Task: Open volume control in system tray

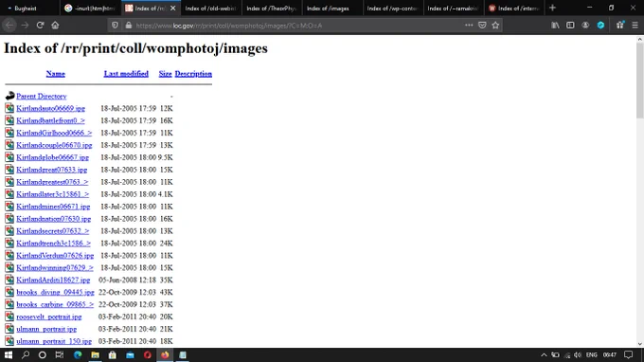Action: click(x=578, y=355)
